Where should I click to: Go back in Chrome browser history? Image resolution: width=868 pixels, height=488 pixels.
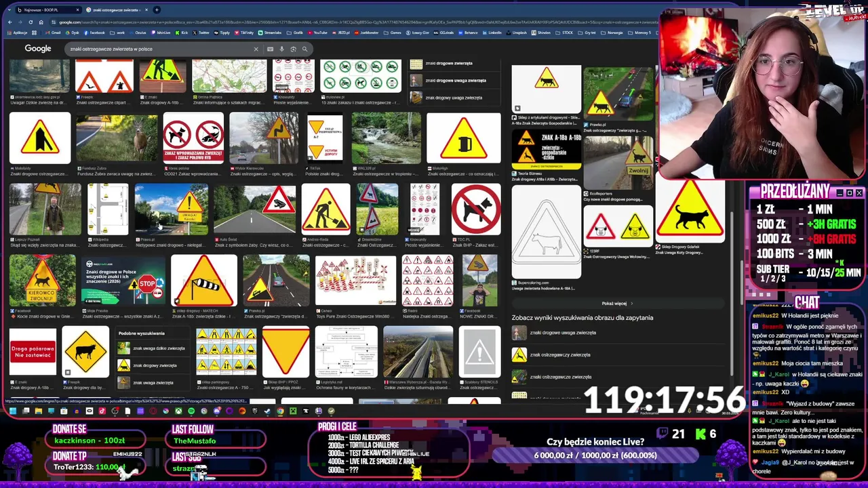click(9, 22)
